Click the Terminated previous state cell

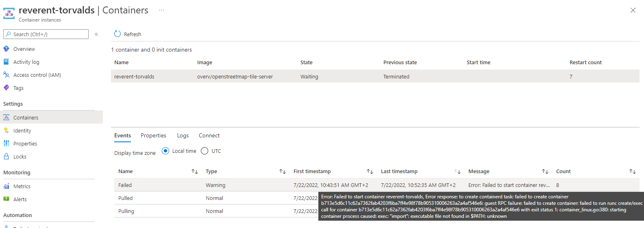pos(396,76)
